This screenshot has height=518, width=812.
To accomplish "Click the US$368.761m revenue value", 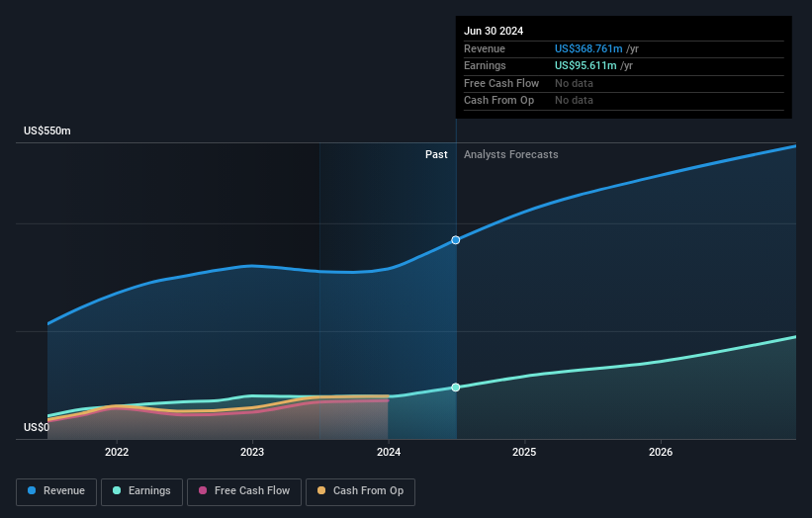I will pyautogui.click(x=588, y=48).
